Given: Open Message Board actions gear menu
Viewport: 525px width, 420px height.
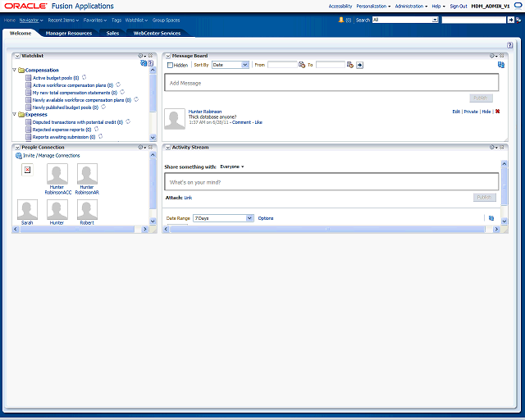Looking at the screenshot, I should tap(493, 56).
